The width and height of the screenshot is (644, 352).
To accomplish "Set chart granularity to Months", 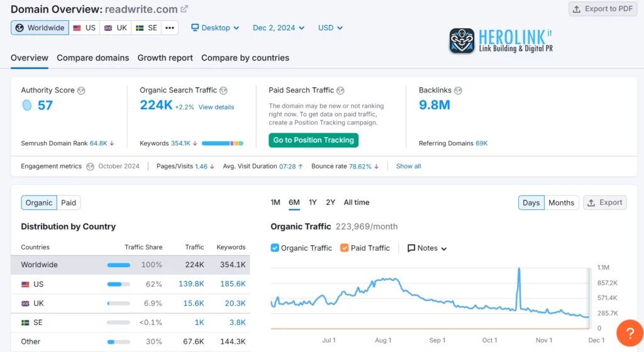I will click(x=561, y=202).
